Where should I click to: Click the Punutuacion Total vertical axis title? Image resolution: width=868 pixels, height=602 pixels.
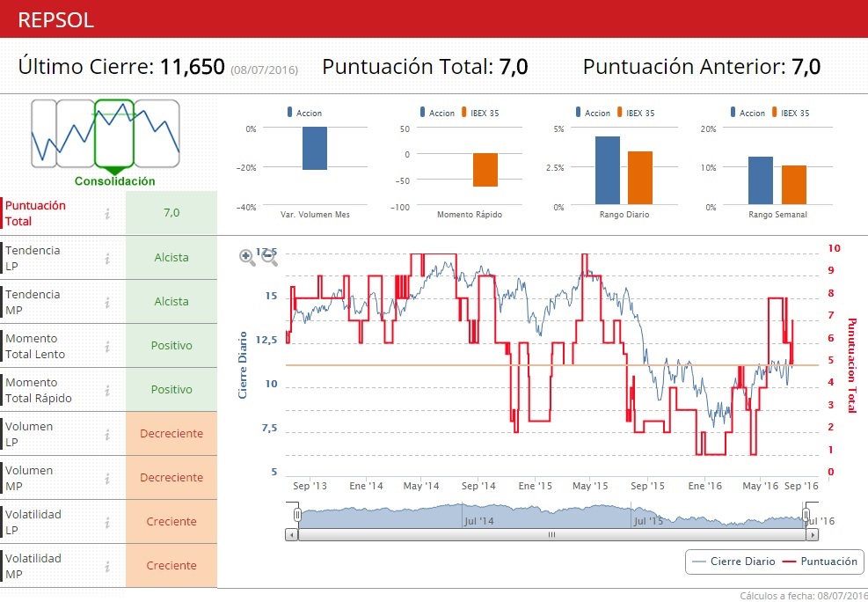click(x=852, y=365)
